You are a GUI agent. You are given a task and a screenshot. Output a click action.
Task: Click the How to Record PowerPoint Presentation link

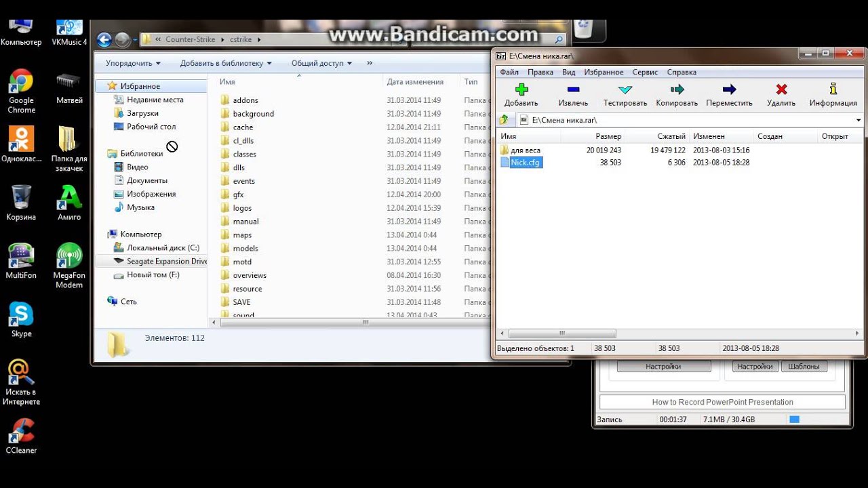[722, 402]
